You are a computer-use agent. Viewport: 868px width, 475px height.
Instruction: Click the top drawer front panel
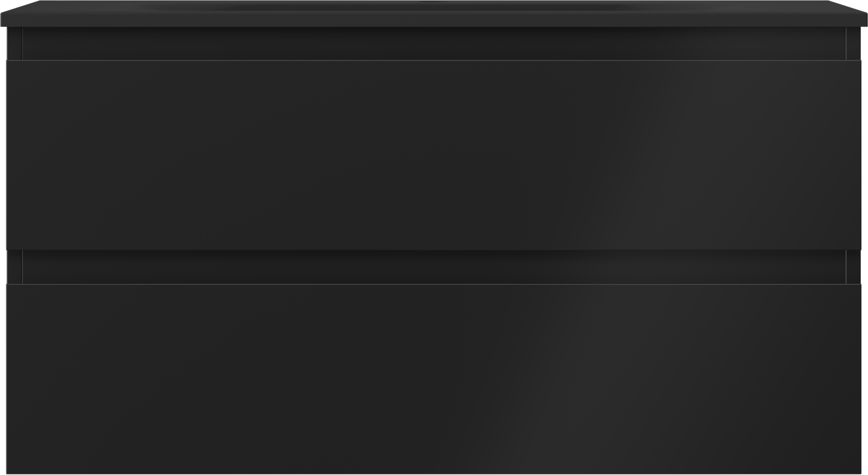434,155
